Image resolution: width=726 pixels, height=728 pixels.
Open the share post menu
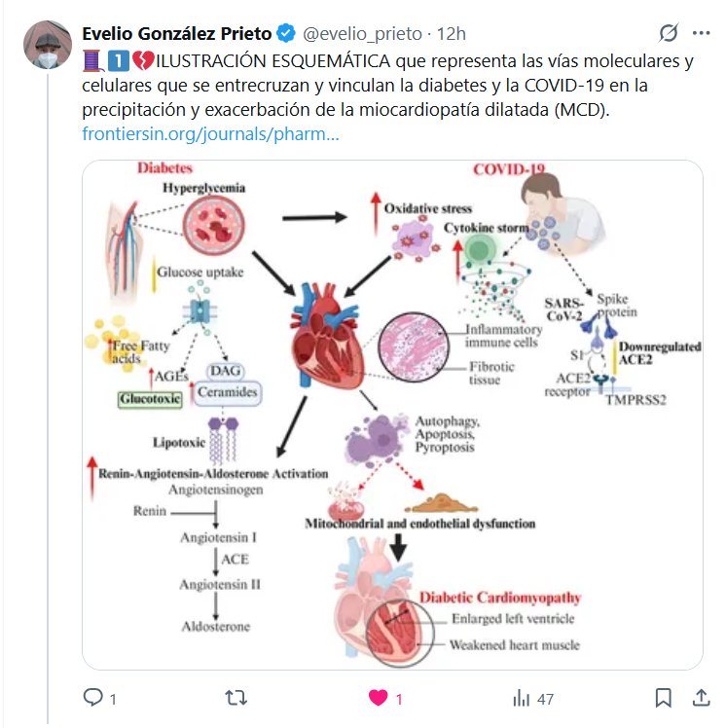click(x=701, y=698)
